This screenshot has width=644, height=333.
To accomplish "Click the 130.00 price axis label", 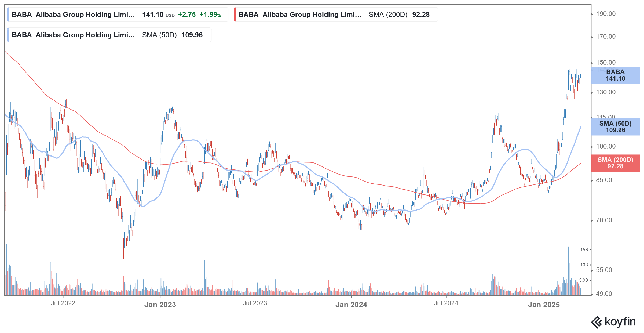I will [x=606, y=92].
